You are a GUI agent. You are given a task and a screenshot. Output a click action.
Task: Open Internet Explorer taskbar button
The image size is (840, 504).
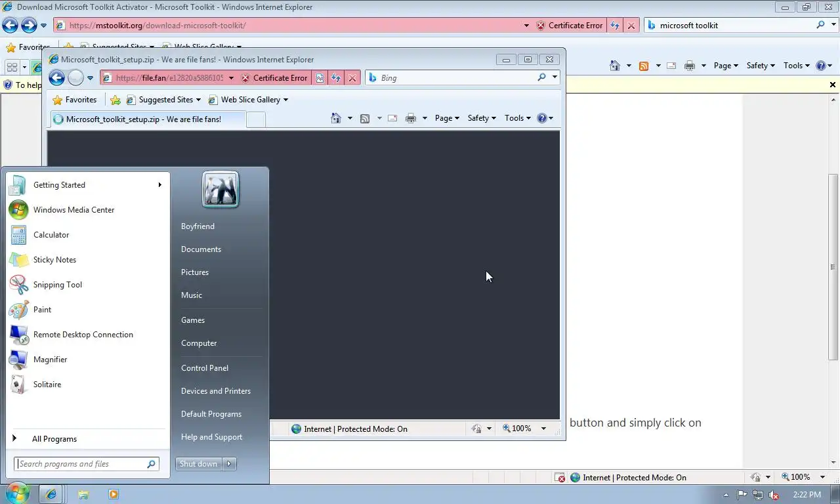point(52,494)
